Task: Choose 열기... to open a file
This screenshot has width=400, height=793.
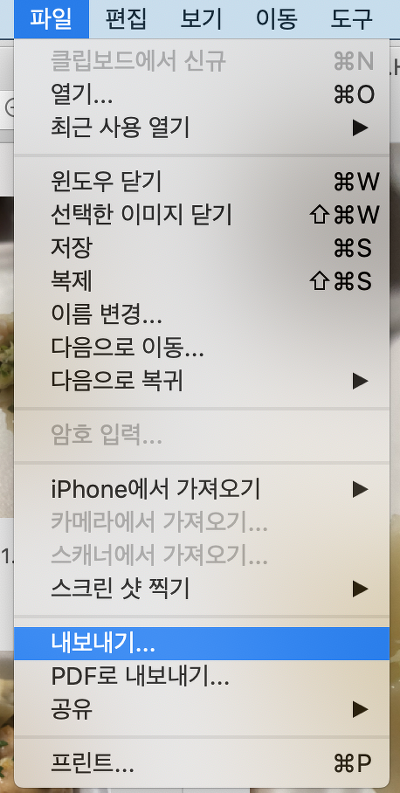Action: coord(202,94)
